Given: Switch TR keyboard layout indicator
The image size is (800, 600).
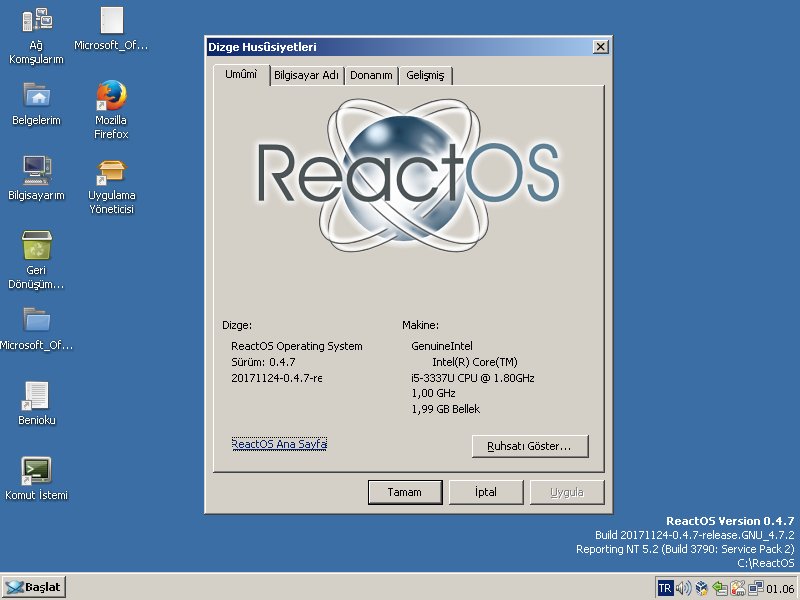Looking at the screenshot, I should click(665, 588).
